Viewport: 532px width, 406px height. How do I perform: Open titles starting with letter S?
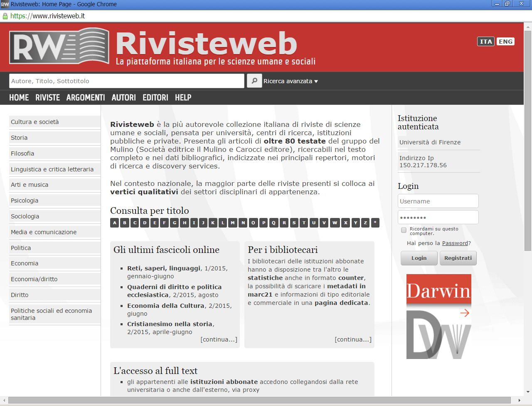click(x=294, y=223)
